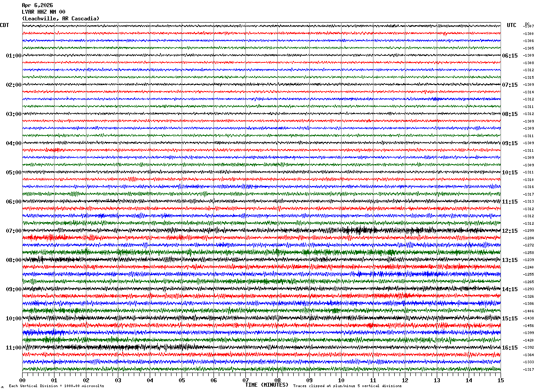536x392 pixels.
Task: Click the 'CDT' timezone label
Action: click(x=4, y=25)
